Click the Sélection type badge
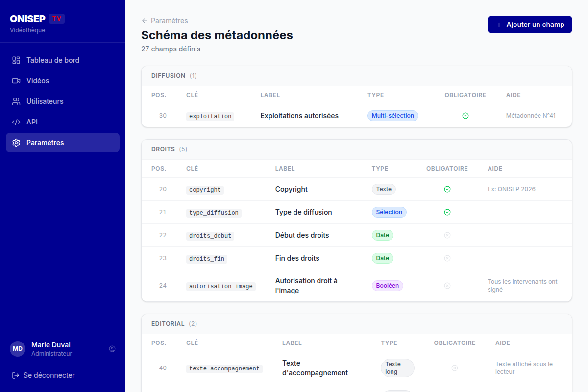The height and width of the screenshot is (392, 588). click(389, 212)
